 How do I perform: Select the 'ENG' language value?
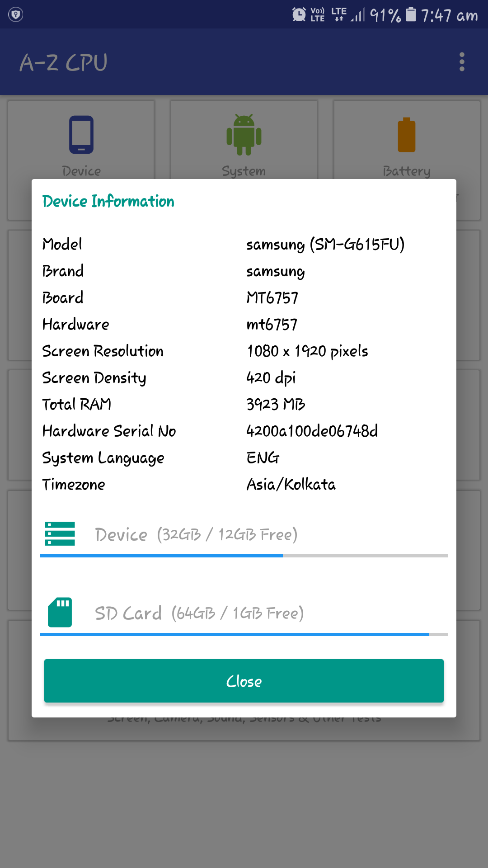263,458
